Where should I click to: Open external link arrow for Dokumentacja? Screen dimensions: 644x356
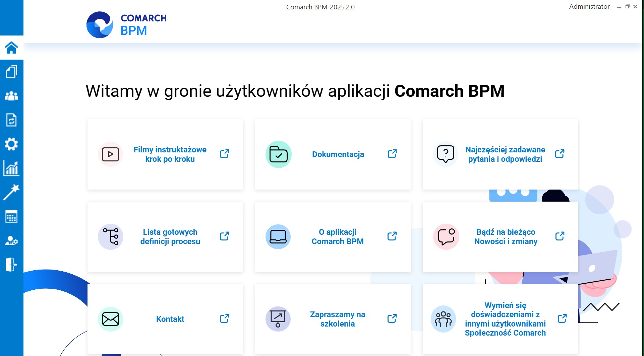tap(392, 154)
